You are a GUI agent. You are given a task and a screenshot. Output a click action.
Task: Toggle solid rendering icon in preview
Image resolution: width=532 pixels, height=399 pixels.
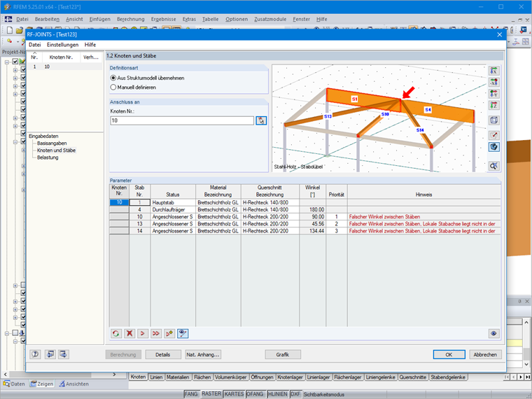click(x=494, y=147)
